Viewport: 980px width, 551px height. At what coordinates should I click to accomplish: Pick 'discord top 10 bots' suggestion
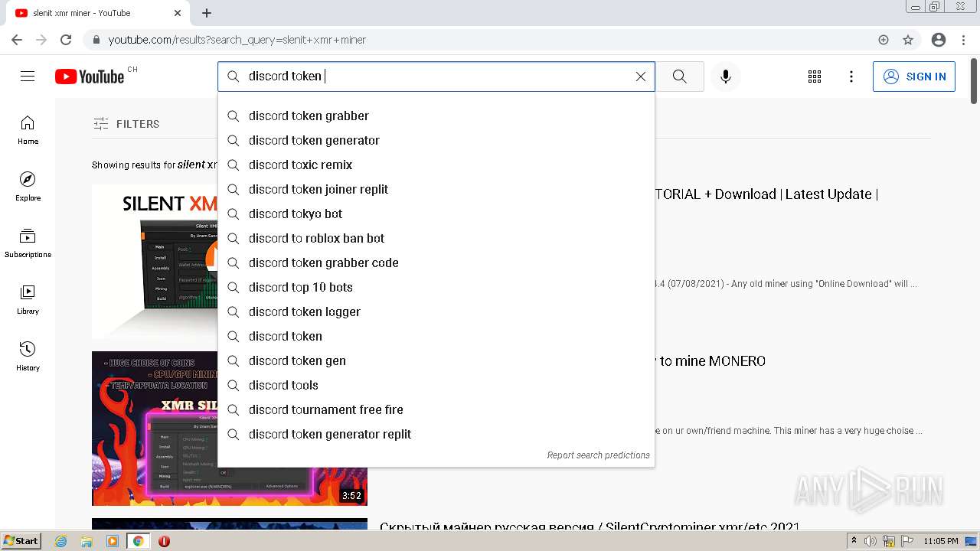click(x=436, y=287)
